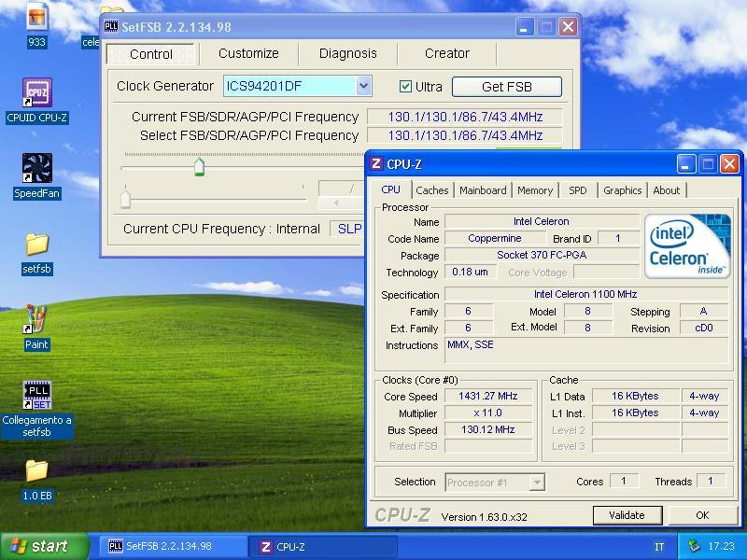Viewport: 747px width, 560px height.
Task: Click OK in the CPU-Z window
Action: tap(702, 515)
